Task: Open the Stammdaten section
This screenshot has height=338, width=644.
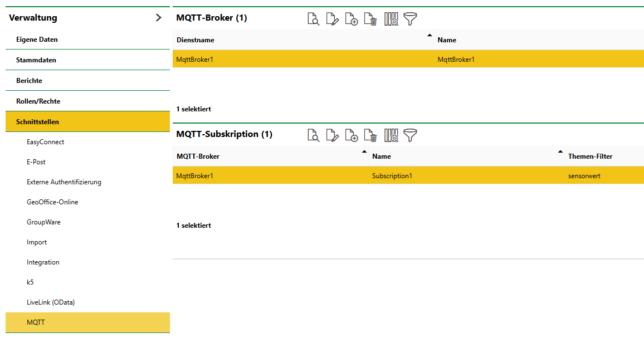Action: pos(87,60)
